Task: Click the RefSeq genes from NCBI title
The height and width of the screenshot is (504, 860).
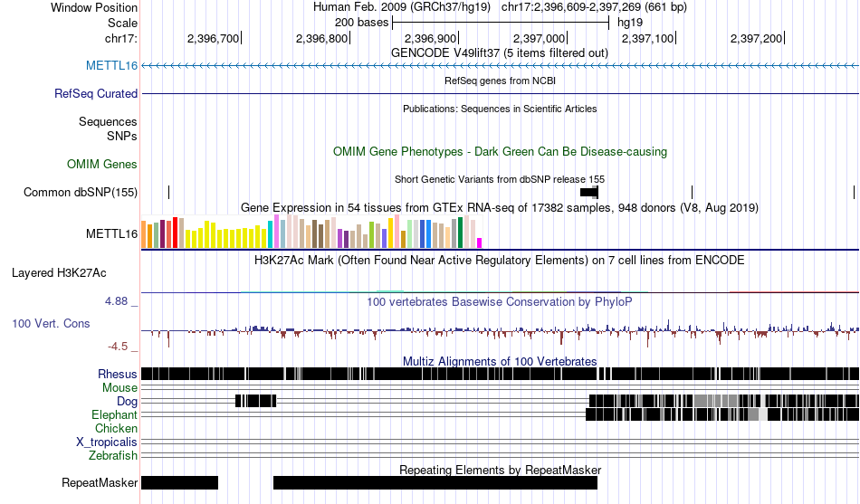Action: [500, 81]
